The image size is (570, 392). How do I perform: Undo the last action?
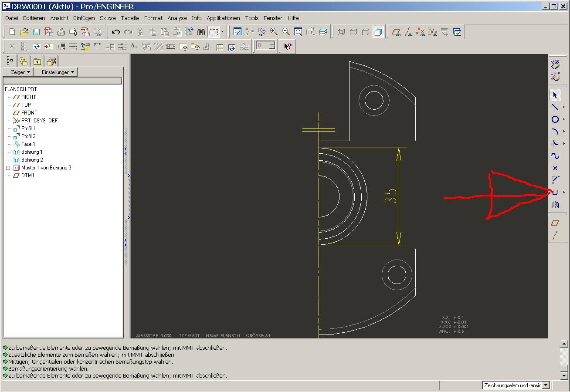pos(115,32)
